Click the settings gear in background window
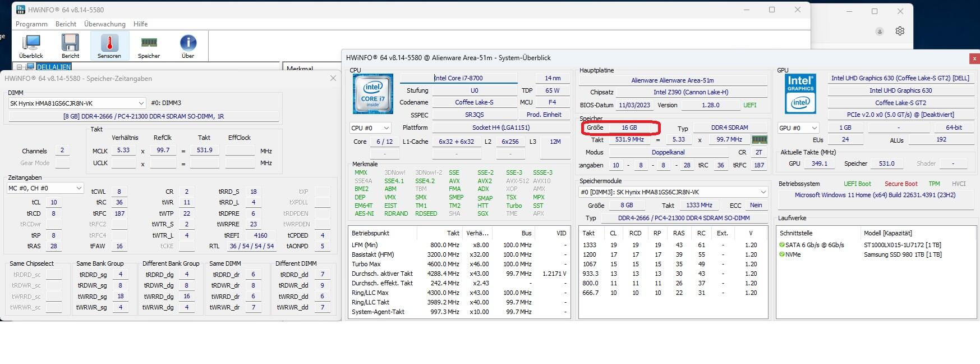980x364 pixels. point(900,31)
